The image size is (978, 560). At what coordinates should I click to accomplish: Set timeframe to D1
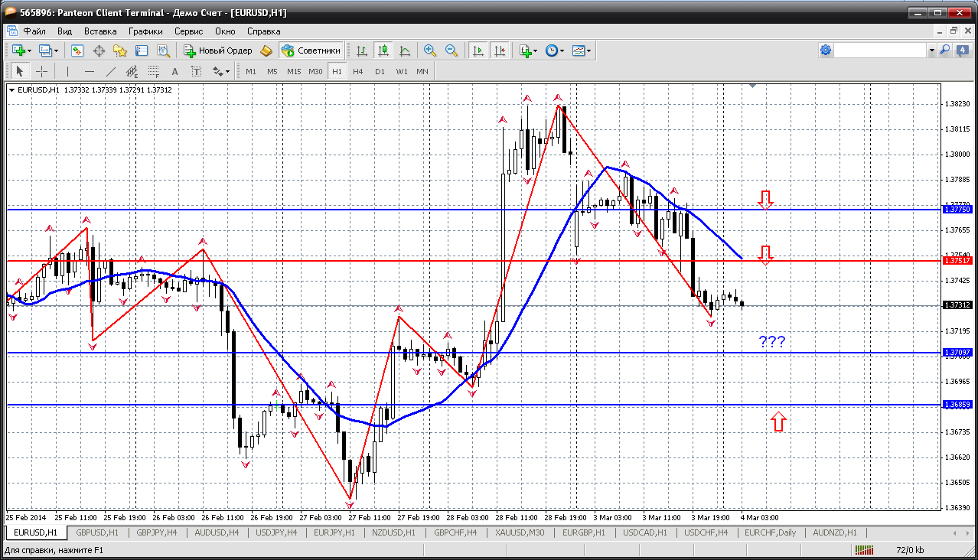click(x=380, y=71)
